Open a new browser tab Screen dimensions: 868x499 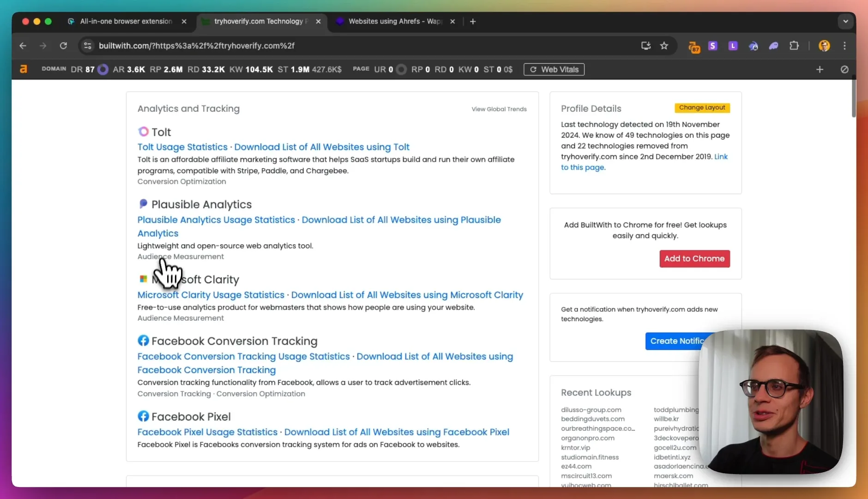pyautogui.click(x=473, y=21)
